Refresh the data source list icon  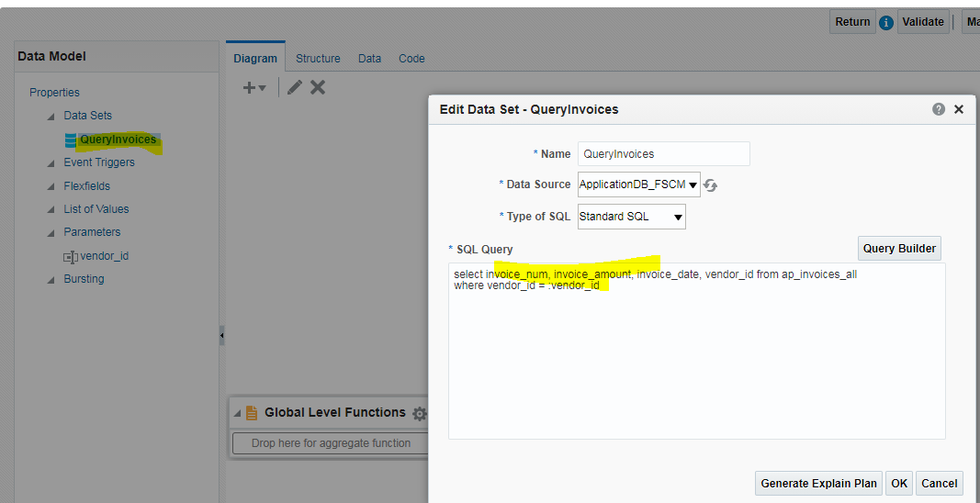[711, 185]
